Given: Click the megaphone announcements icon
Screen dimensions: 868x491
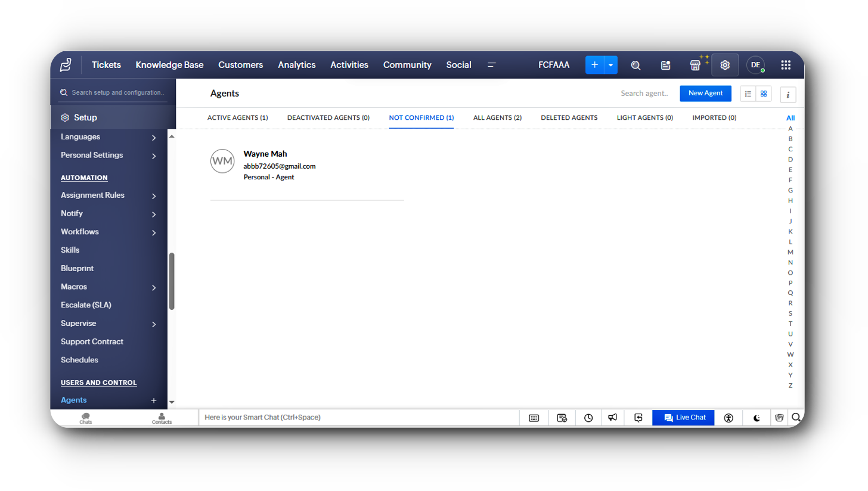Looking at the screenshot, I should (x=612, y=417).
